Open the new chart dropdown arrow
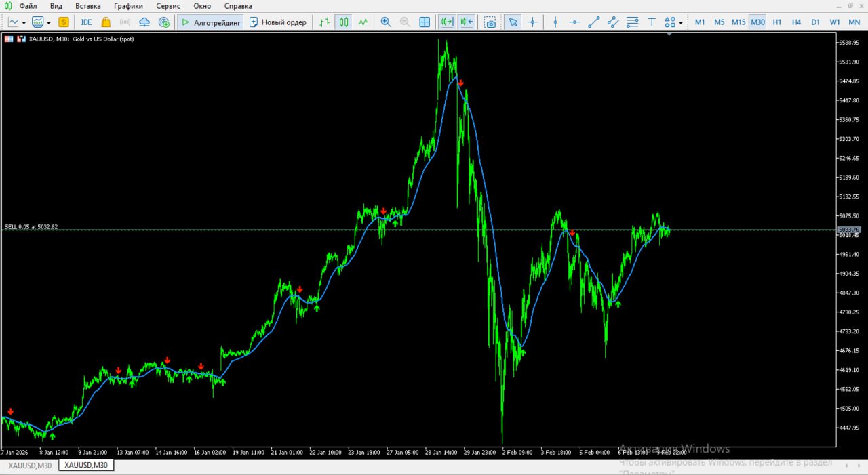Viewport: 868px width, 475px height. click(x=22, y=22)
